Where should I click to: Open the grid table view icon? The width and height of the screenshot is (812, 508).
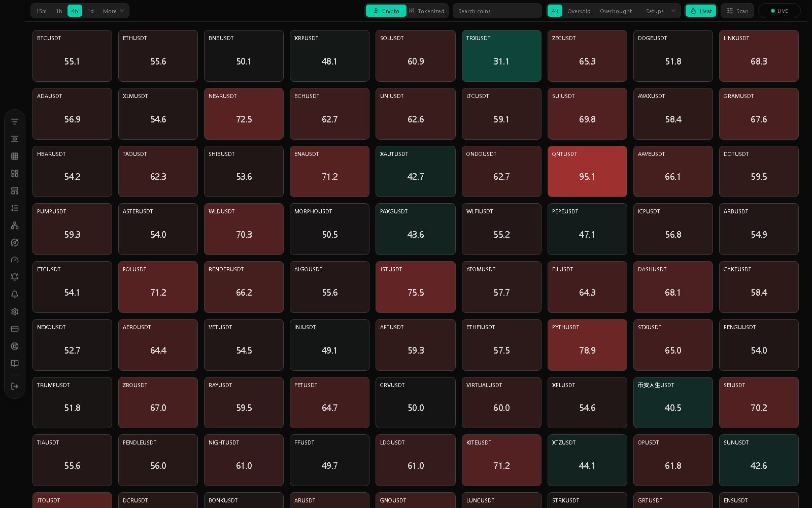(15, 156)
